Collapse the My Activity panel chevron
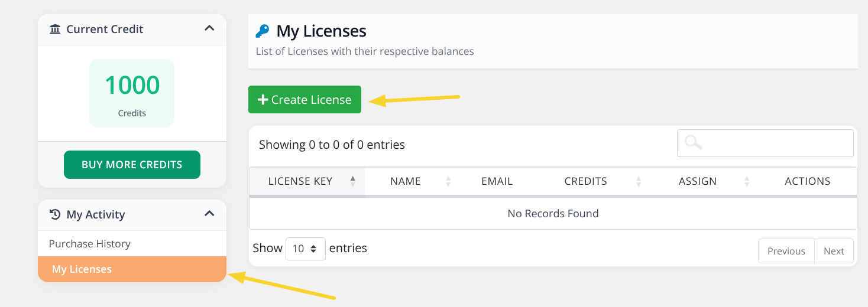This screenshot has height=307, width=868. 209,213
